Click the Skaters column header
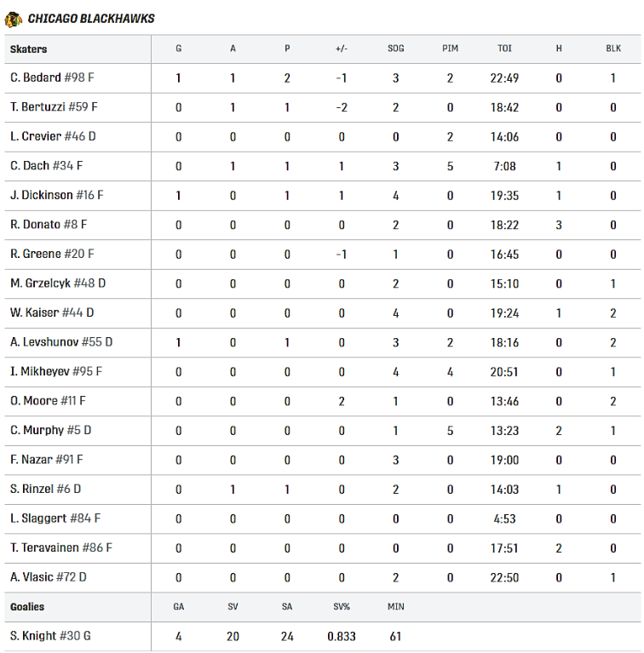Viewport: 644px width, 653px height. point(29,49)
